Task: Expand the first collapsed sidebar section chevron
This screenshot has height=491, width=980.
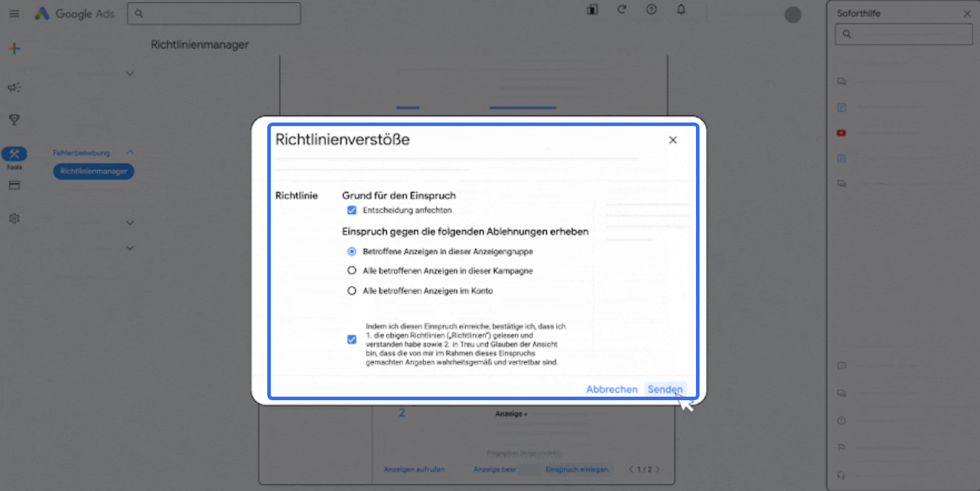Action: click(x=130, y=74)
